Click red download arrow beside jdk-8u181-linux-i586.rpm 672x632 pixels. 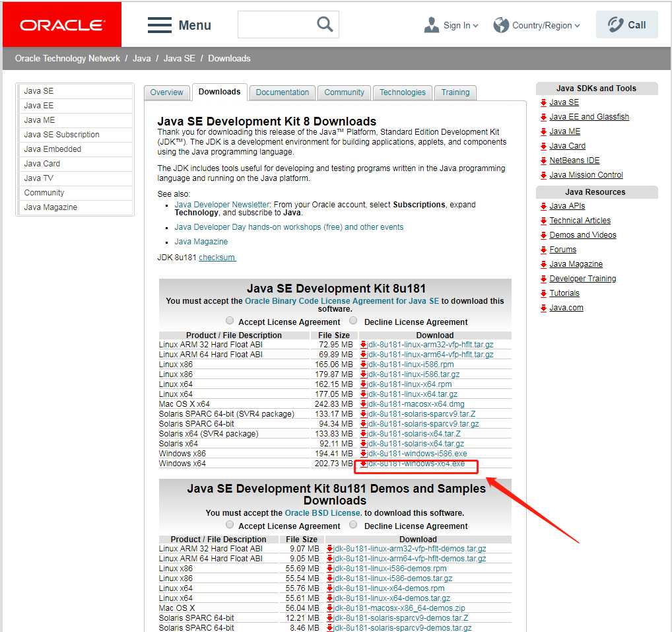(363, 364)
